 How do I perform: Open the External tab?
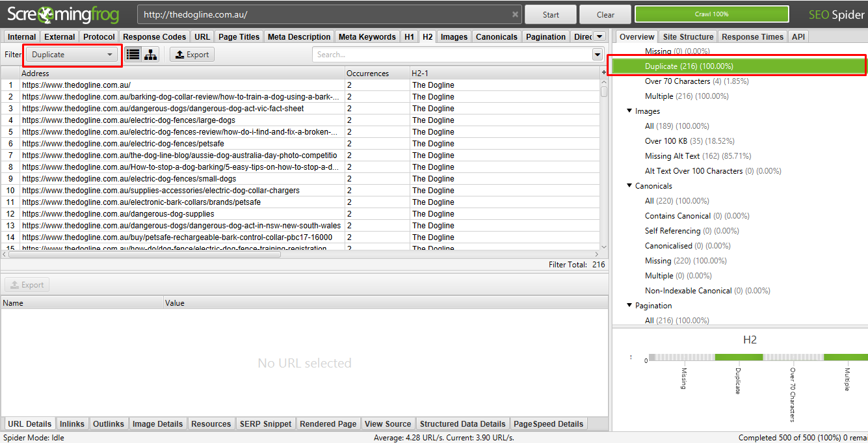[x=60, y=37]
